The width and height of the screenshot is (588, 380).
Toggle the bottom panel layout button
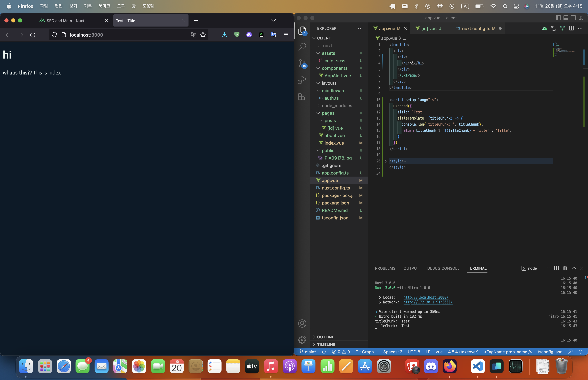click(566, 18)
